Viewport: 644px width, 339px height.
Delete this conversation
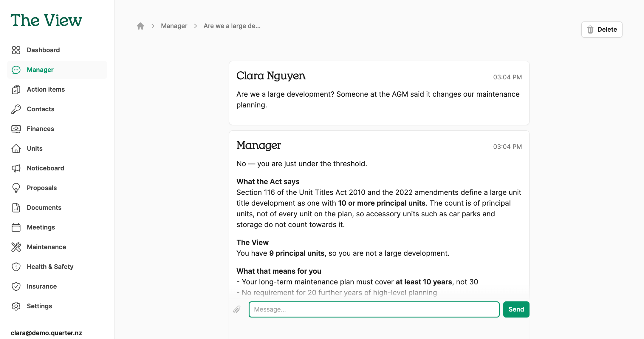(x=602, y=30)
